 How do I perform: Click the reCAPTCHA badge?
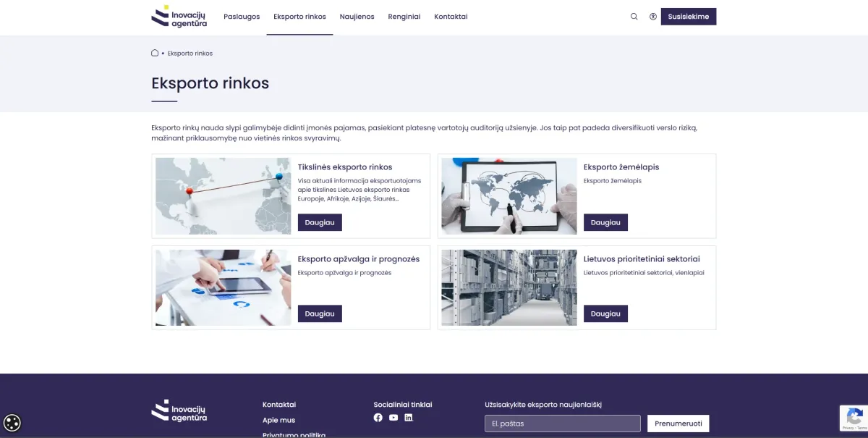pos(854,418)
